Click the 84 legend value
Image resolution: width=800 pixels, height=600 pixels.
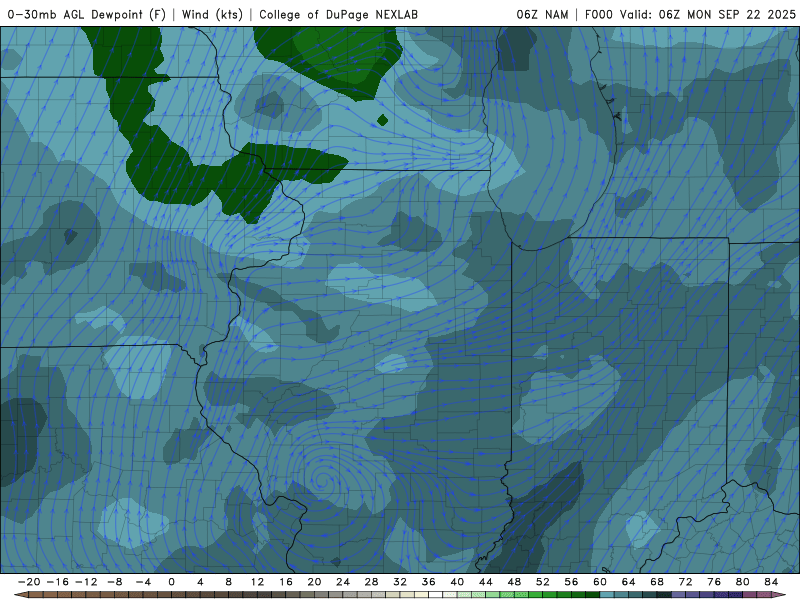[771, 582]
